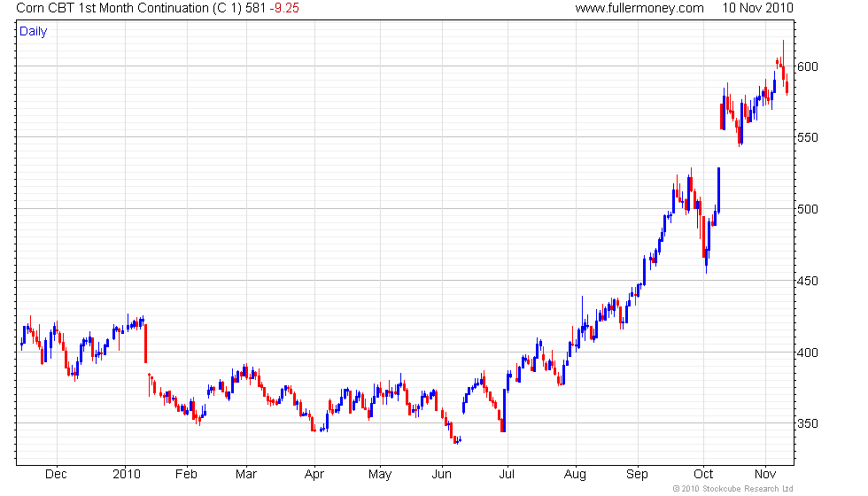868x496 pixels.
Task: Click the date '10 Nov 2010'
Action: (757, 8)
